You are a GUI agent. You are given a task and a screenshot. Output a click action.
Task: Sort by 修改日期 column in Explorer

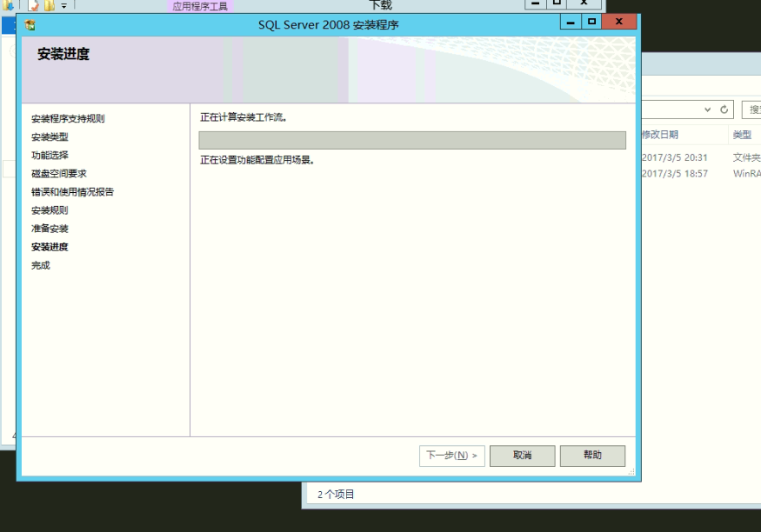tap(659, 135)
